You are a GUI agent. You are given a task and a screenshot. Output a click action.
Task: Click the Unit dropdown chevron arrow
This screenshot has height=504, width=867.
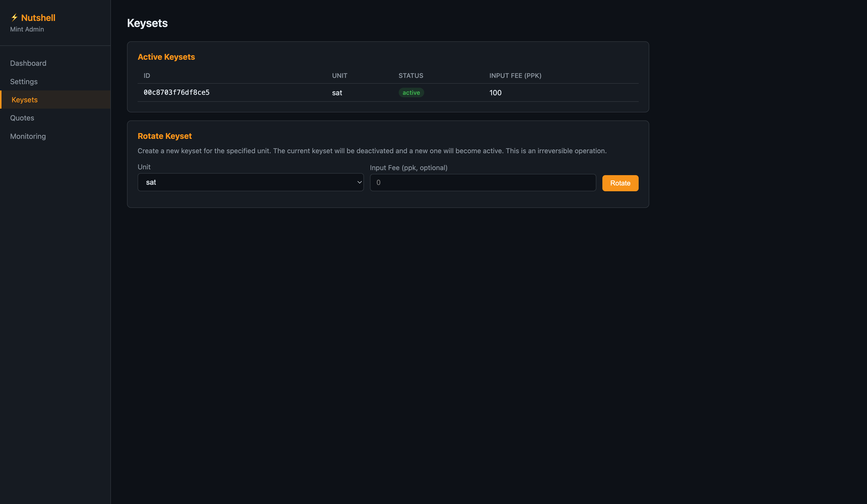coord(359,182)
